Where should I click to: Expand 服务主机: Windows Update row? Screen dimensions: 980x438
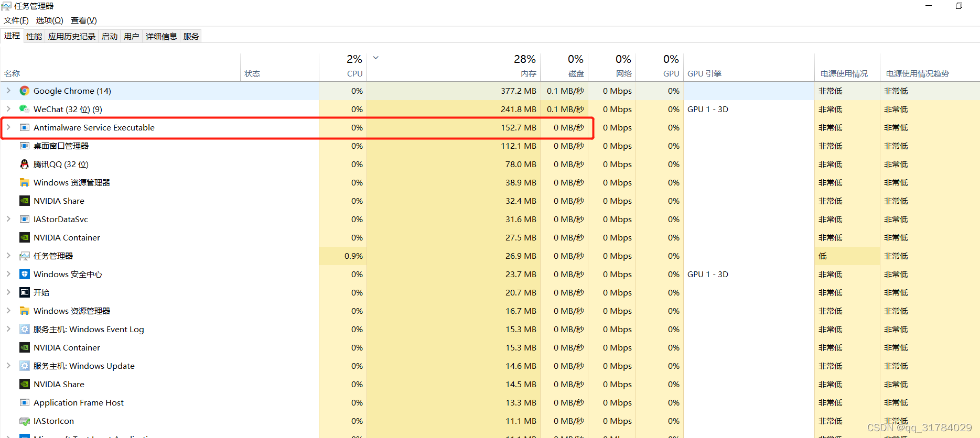click(8, 366)
